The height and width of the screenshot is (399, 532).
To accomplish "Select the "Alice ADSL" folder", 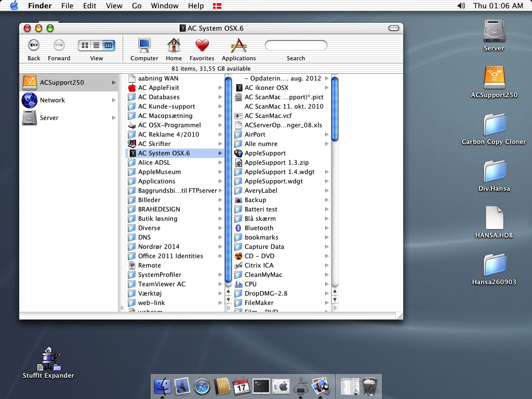I will click(x=175, y=163).
